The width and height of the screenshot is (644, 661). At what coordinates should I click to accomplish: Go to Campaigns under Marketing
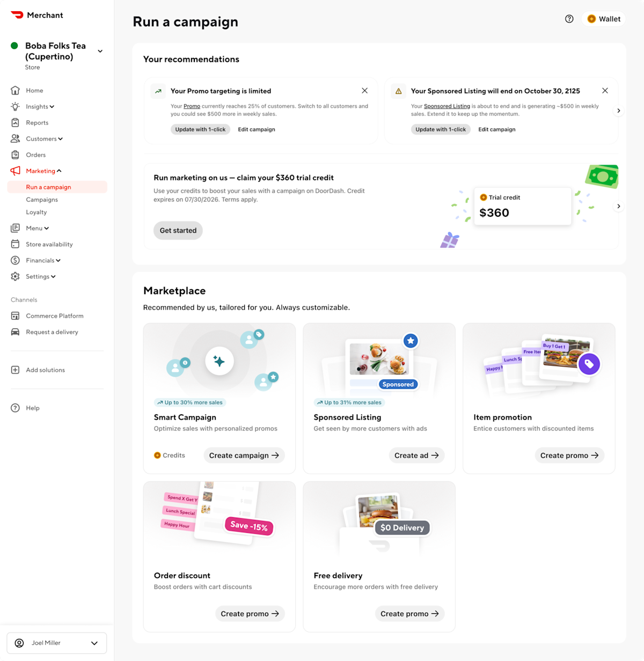42,200
